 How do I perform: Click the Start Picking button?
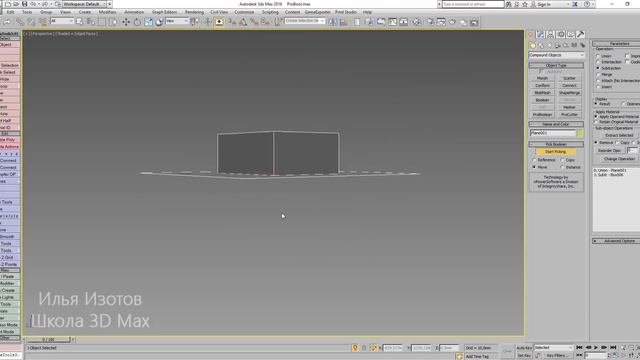coord(556,152)
